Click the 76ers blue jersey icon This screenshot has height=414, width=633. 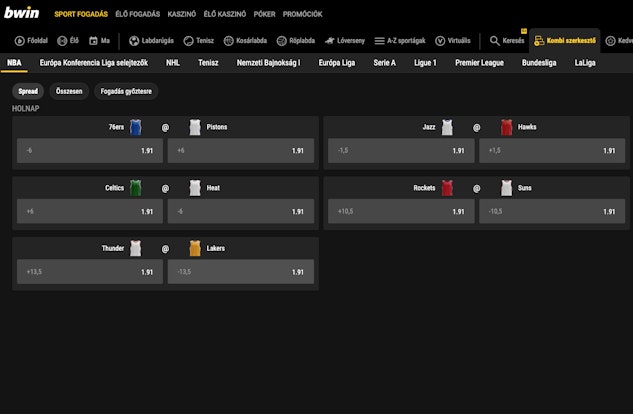pos(136,127)
